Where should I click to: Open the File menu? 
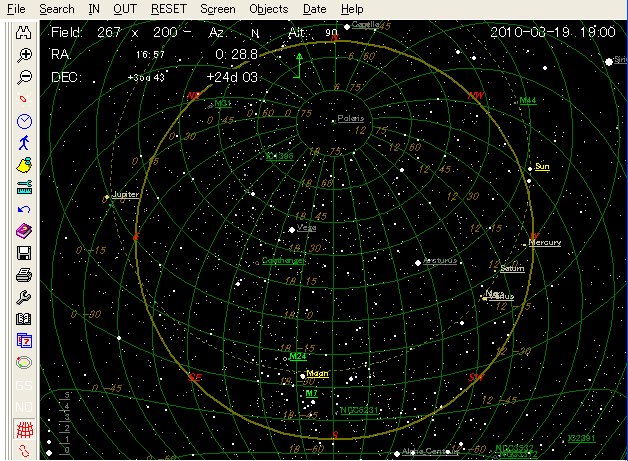[x=16, y=9]
